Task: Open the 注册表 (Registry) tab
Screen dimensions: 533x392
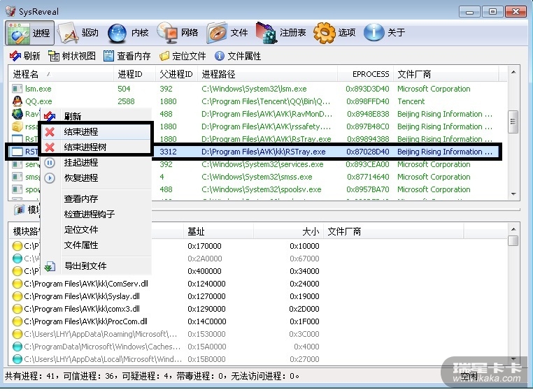Action: pos(280,33)
